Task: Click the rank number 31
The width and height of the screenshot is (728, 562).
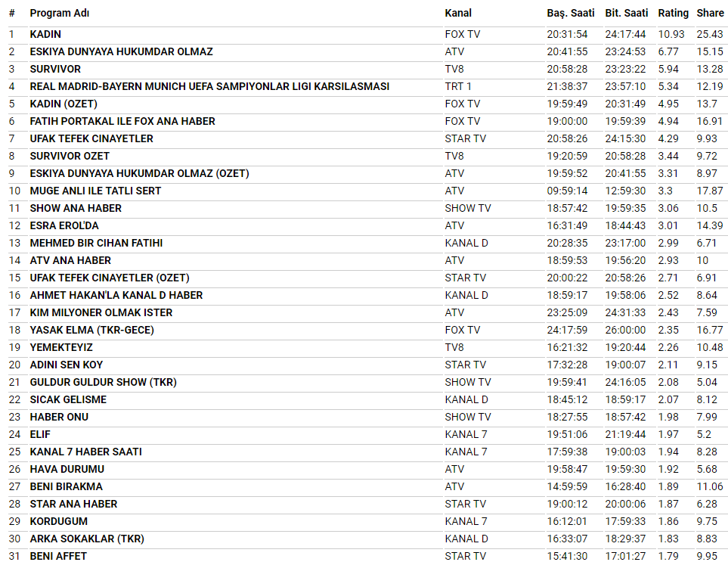Action: (15, 557)
